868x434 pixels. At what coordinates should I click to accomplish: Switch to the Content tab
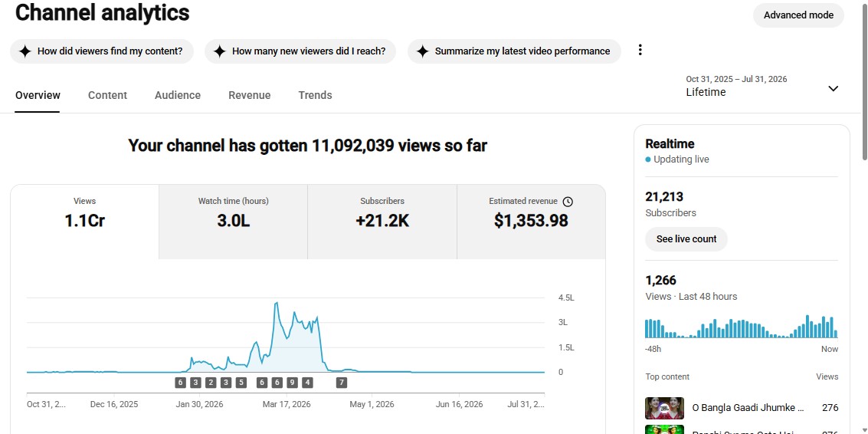coord(107,95)
